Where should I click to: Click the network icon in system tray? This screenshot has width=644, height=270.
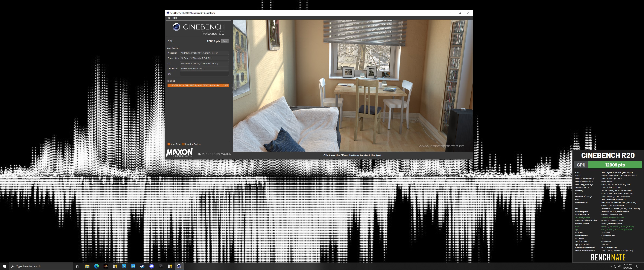(615, 266)
